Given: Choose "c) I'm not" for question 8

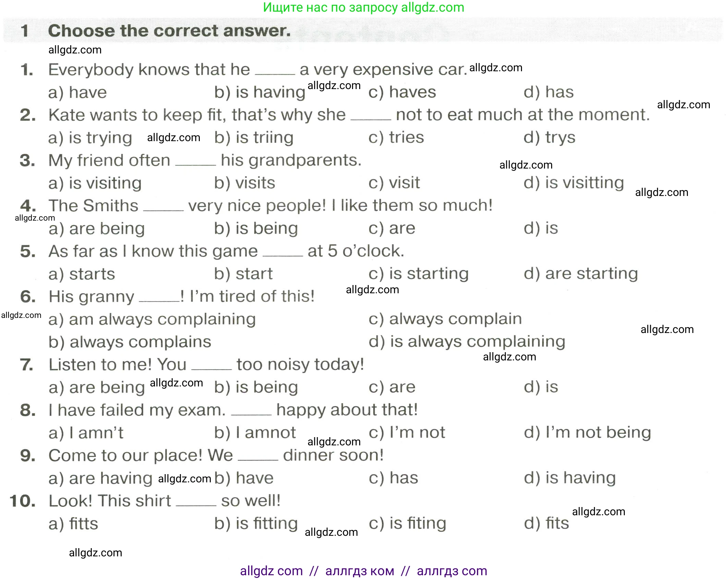Looking at the screenshot, I should coord(407,433).
